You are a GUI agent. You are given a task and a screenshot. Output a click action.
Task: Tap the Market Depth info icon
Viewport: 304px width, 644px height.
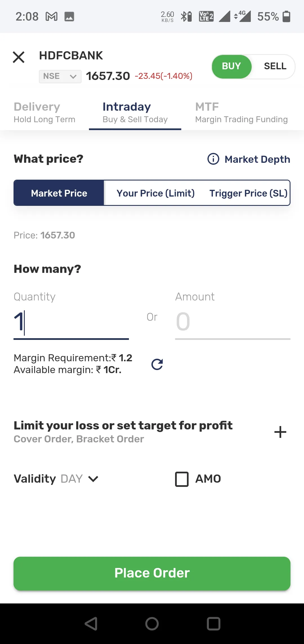(213, 159)
